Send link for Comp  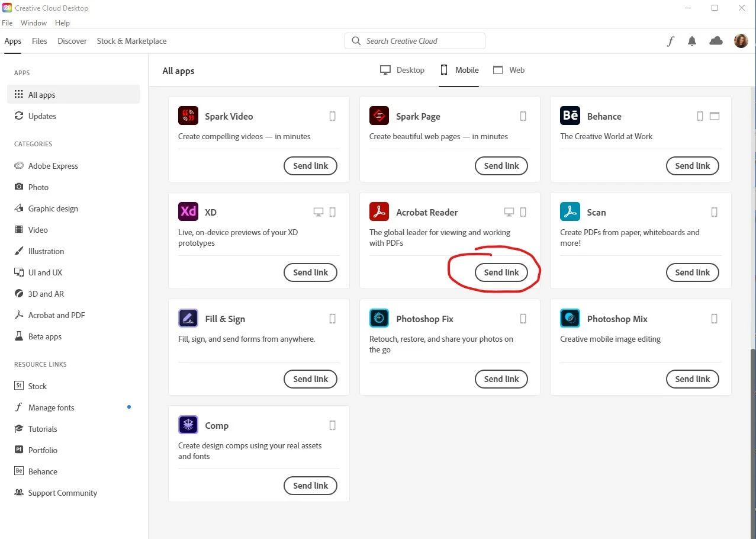click(311, 486)
